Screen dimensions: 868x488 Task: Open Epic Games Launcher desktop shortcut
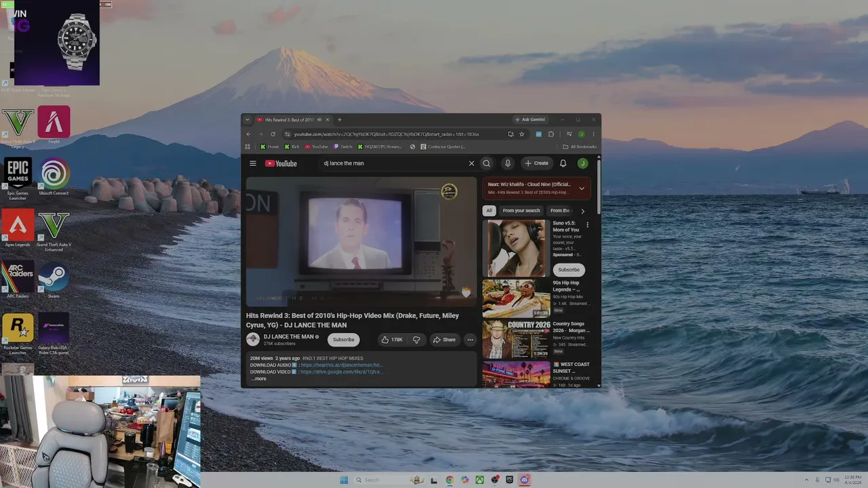tap(18, 179)
